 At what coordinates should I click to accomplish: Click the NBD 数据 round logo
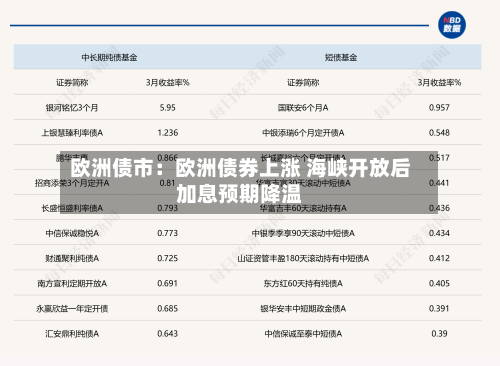click(x=452, y=25)
